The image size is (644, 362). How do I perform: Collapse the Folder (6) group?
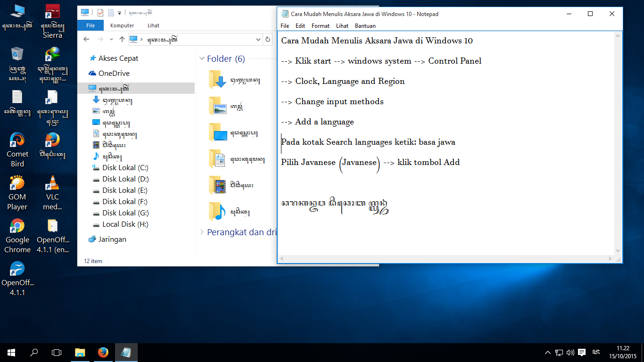pyautogui.click(x=202, y=58)
